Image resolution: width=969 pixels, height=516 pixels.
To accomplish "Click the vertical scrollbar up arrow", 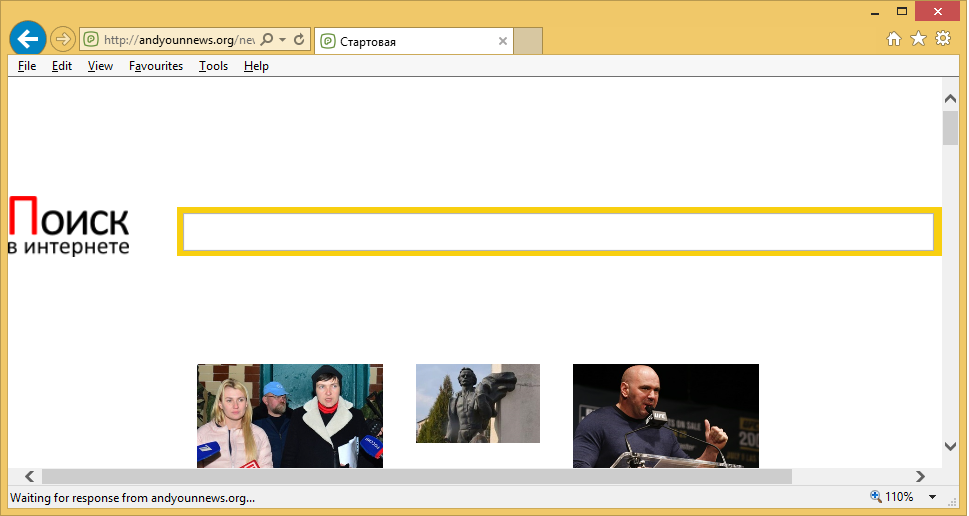I will point(950,98).
